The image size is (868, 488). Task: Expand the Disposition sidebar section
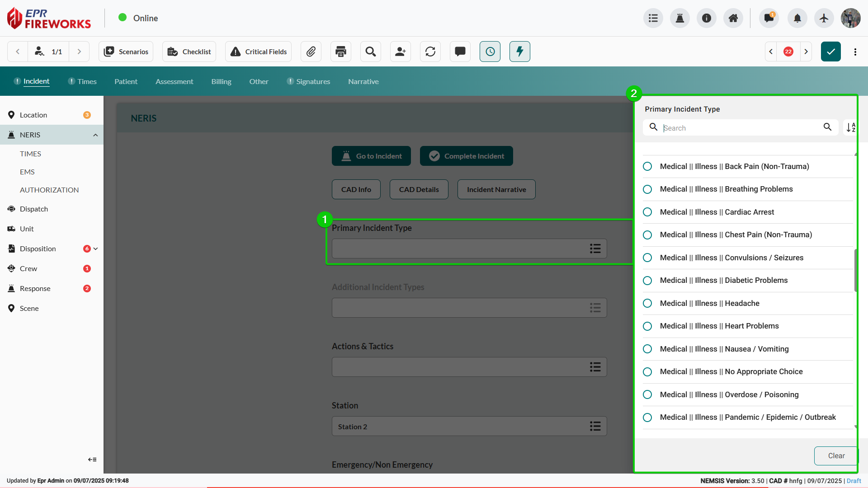pos(95,249)
